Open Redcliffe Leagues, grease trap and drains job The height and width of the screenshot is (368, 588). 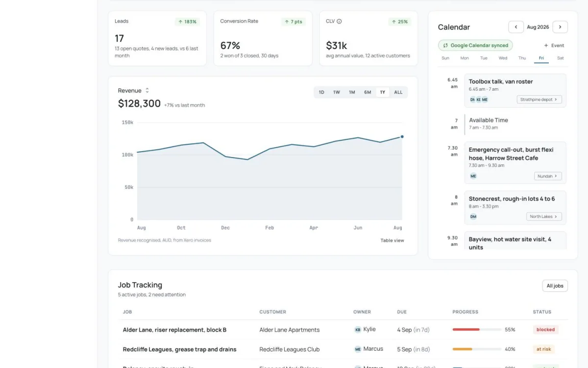click(x=179, y=349)
